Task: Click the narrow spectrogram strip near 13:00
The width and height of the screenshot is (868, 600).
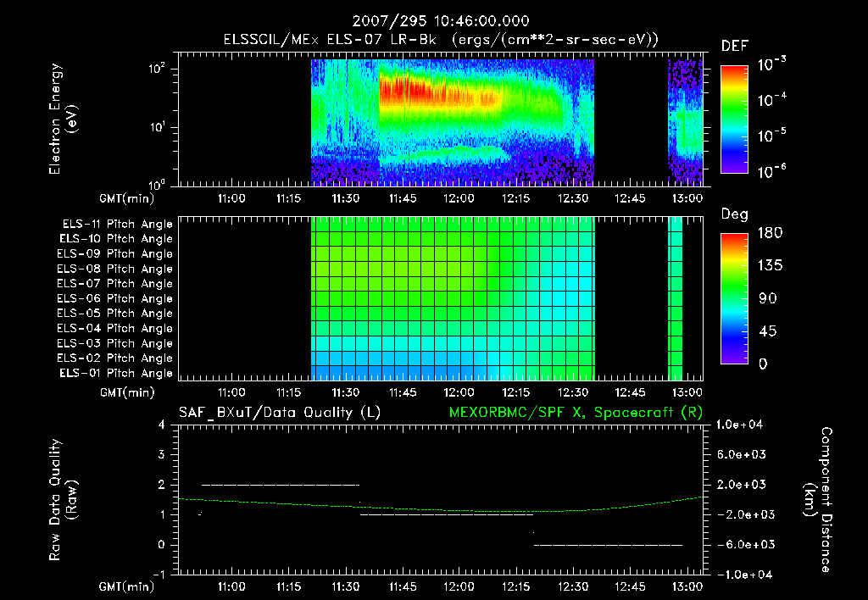Action: pyautogui.click(x=685, y=122)
